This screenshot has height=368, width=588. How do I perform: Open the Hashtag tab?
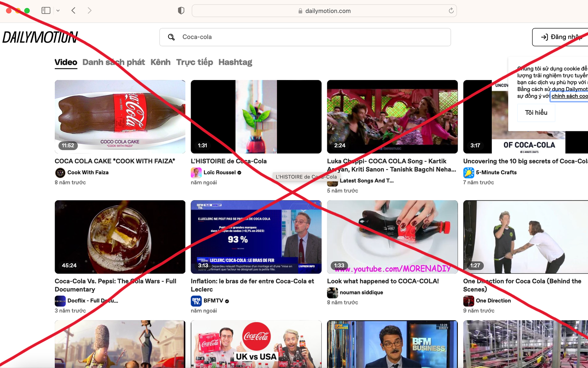pyautogui.click(x=235, y=62)
